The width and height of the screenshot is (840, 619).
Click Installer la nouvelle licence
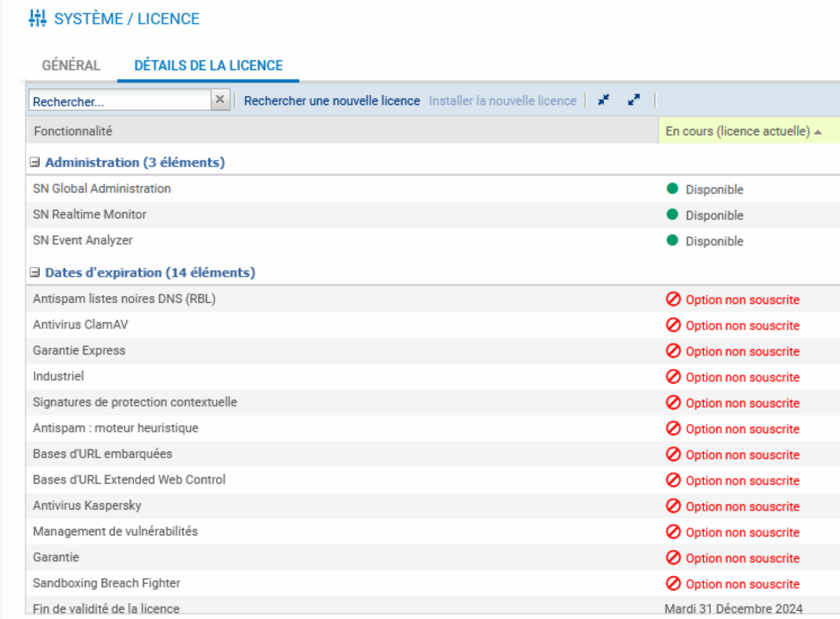(502, 101)
